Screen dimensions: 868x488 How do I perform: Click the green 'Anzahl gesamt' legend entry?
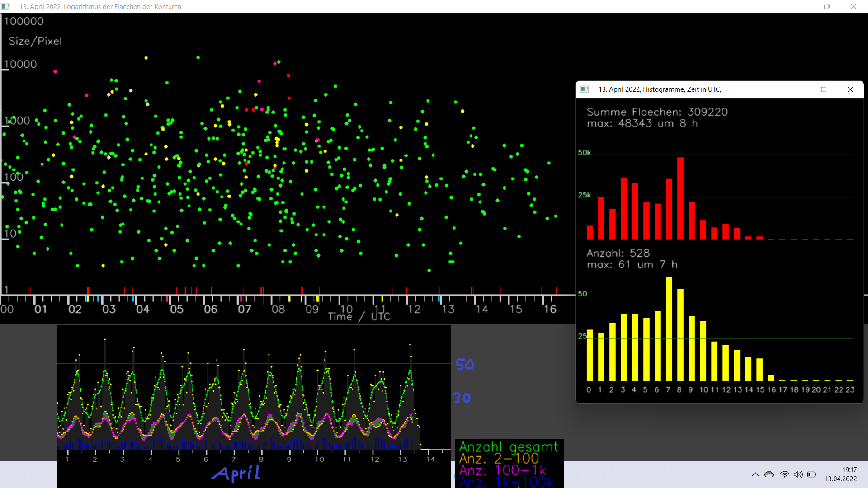coord(509,447)
